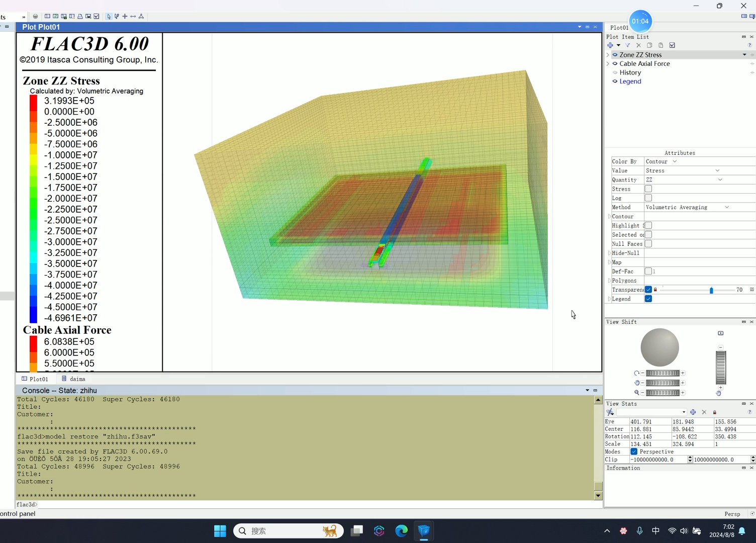Uncheck the Legend attribute checkbox

click(x=648, y=299)
